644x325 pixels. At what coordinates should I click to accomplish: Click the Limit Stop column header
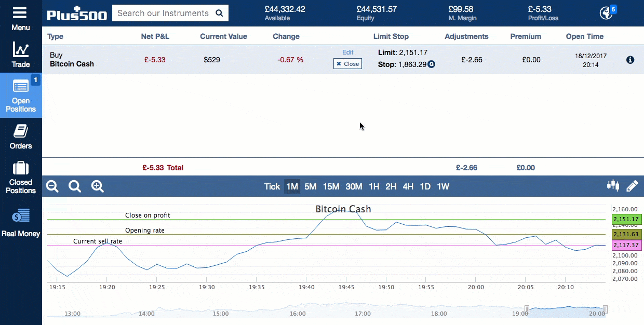(391, 36)
